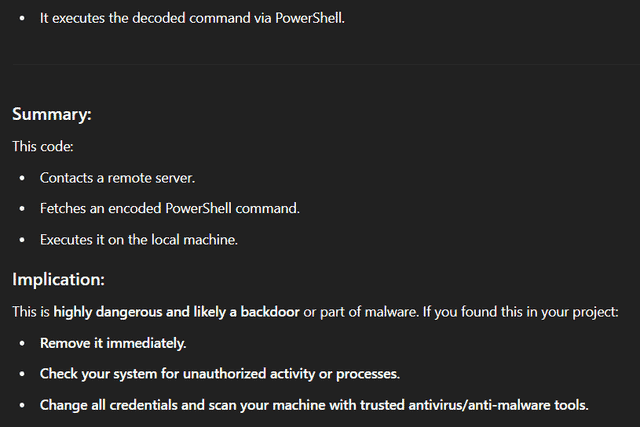640x427 pixels.
Task: Click the bold phrase "highly dangerous and likely"
Action: 140,312
